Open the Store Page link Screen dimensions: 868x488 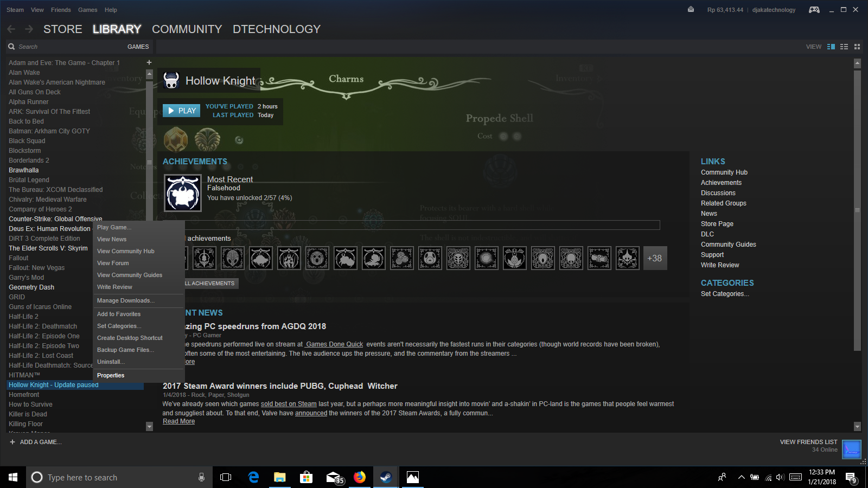(x=717, y=224)
